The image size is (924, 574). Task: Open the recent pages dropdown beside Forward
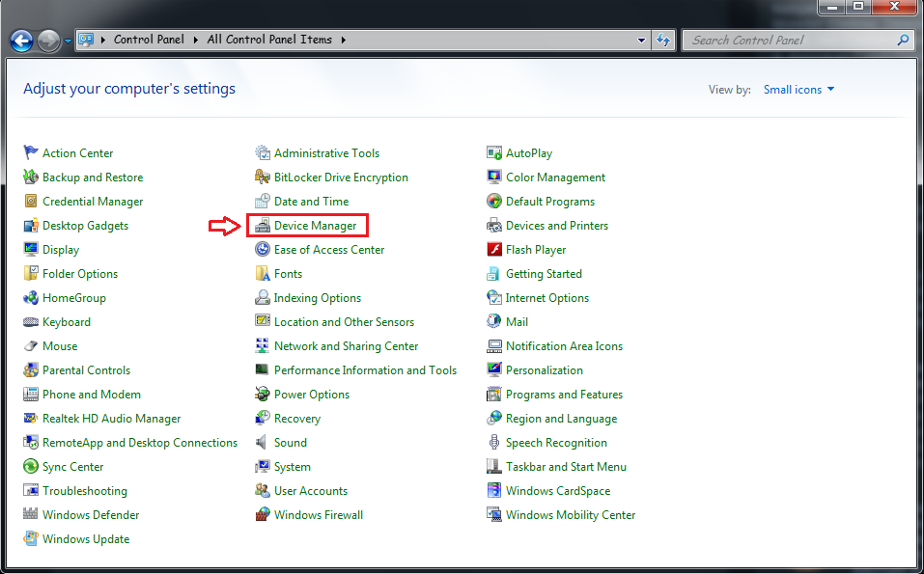pos(68,41)
